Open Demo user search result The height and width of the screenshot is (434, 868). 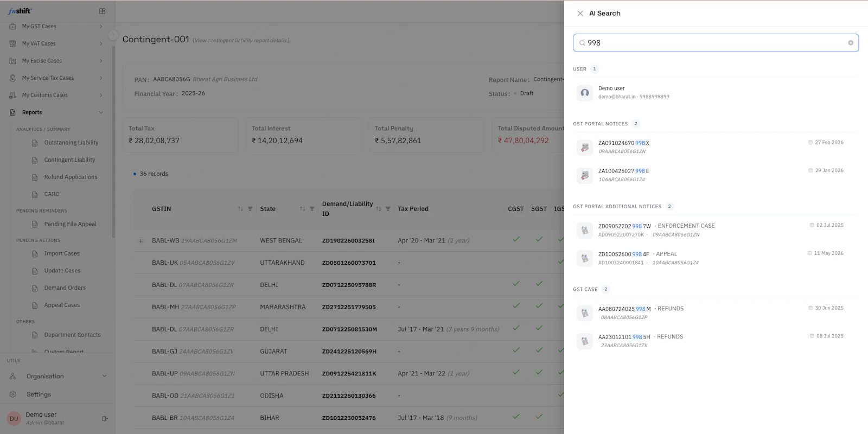tap(716, 92)
